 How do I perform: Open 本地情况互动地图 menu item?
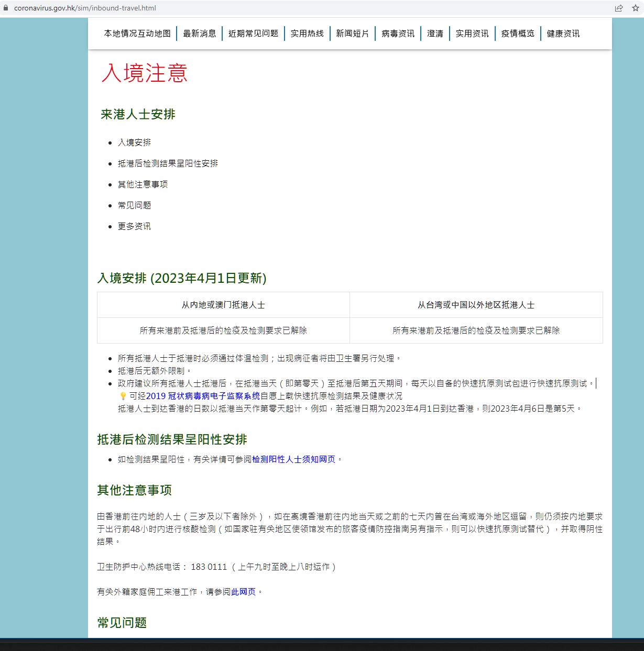[137, 34]
